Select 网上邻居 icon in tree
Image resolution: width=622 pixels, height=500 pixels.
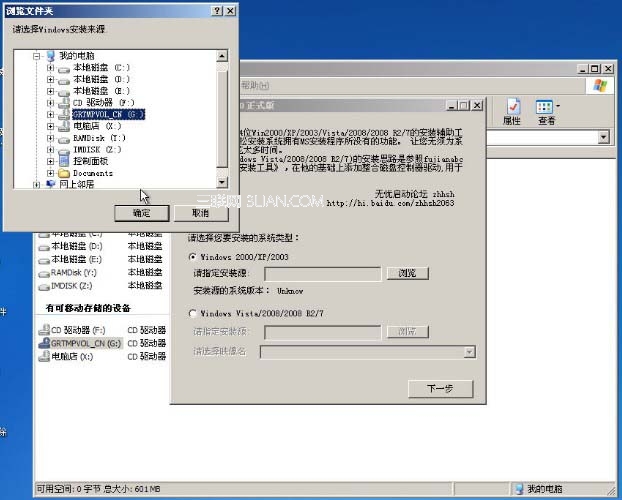[50, 184]
